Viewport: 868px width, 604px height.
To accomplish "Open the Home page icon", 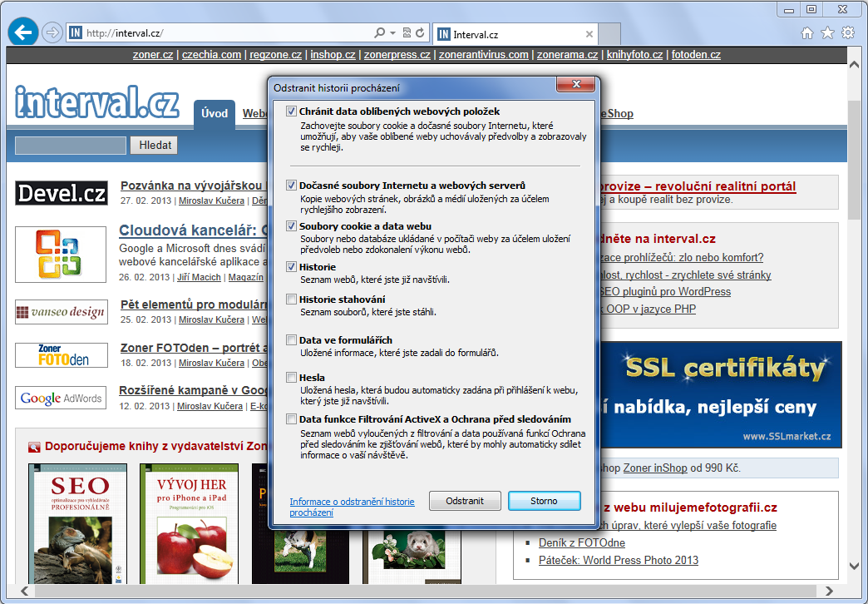I will pos(807,33).
